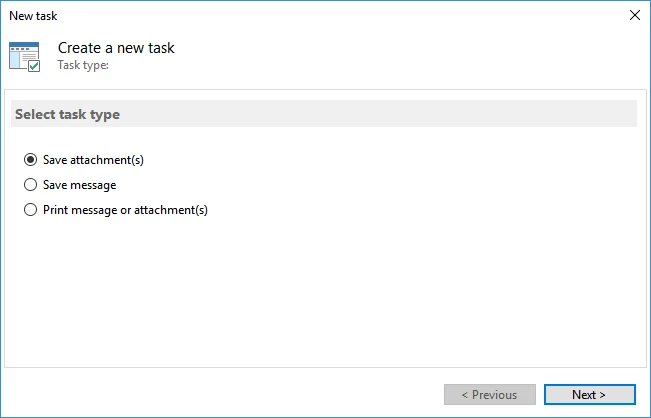651x418 pixels.
Task: Click white header area right of heading
Action: (x=420, y=55)
